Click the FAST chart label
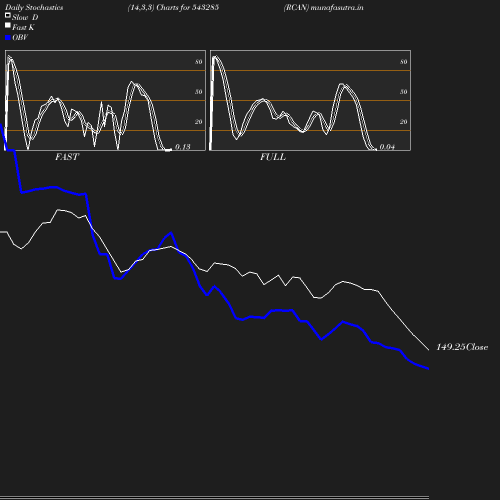Viewport: 500px width, 500px height. coord(67,157)
